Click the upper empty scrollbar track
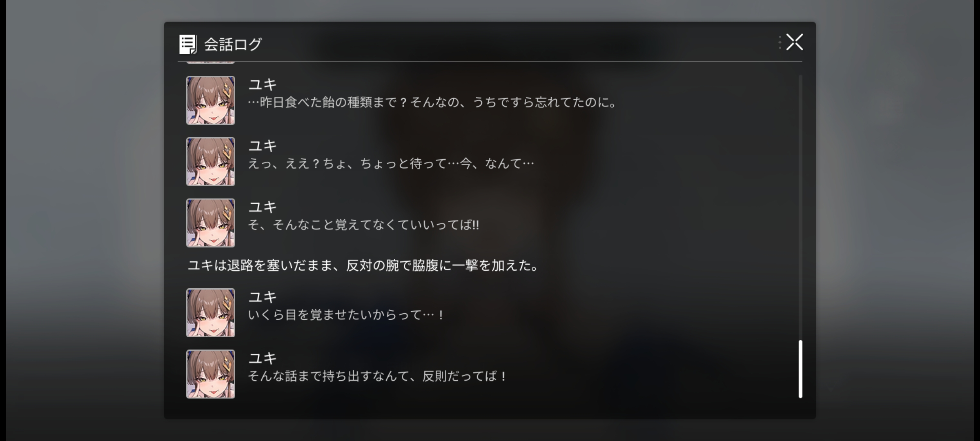 pyautogui.click(x=800, y=206)
